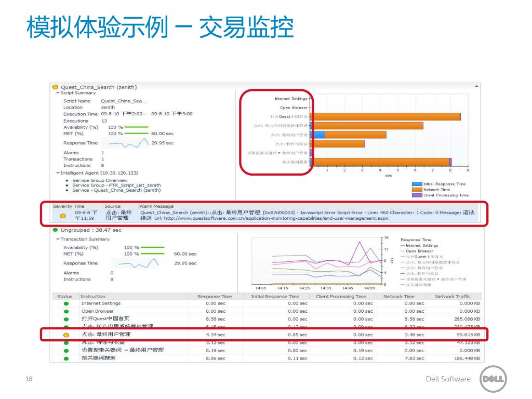Click purple Client Processing Time legend swatch
Viewport: 532px width, 399px height.
coord(417,195)
